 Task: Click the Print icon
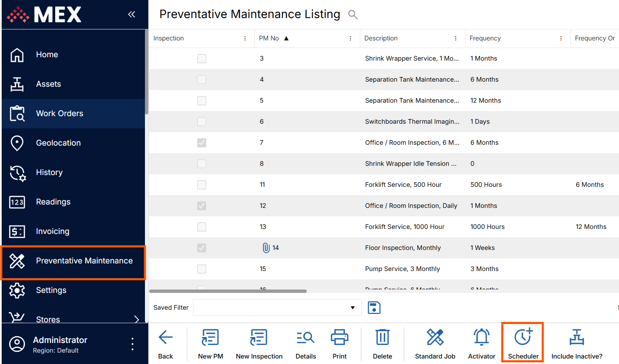tap(339, 338)
